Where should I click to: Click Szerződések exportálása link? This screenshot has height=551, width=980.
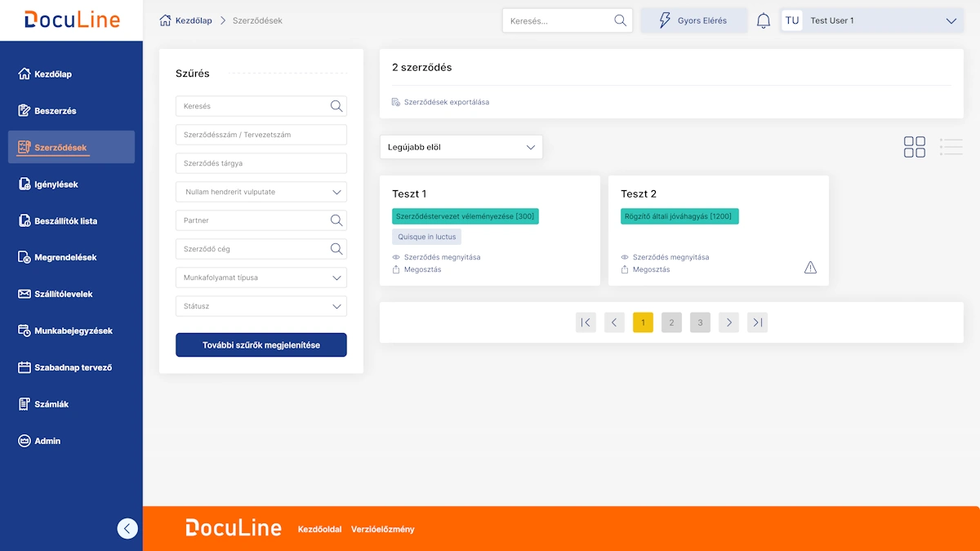(x=446, y=102)
